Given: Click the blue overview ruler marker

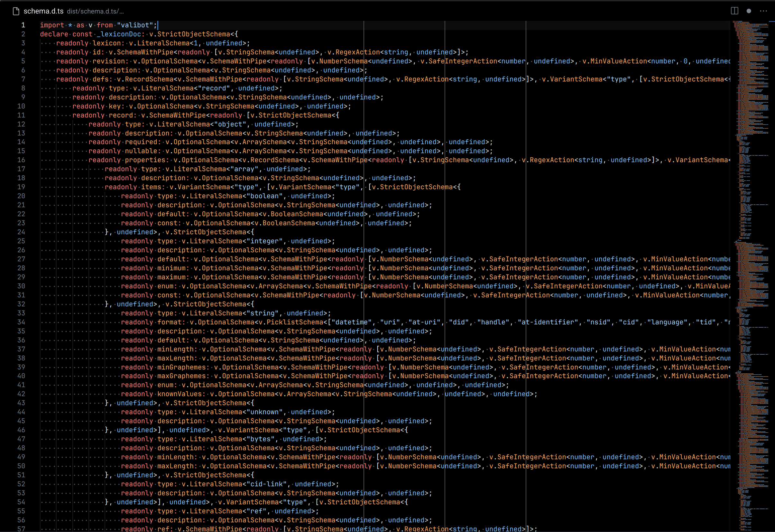Looking at the screenshot, I should (772, 22).
